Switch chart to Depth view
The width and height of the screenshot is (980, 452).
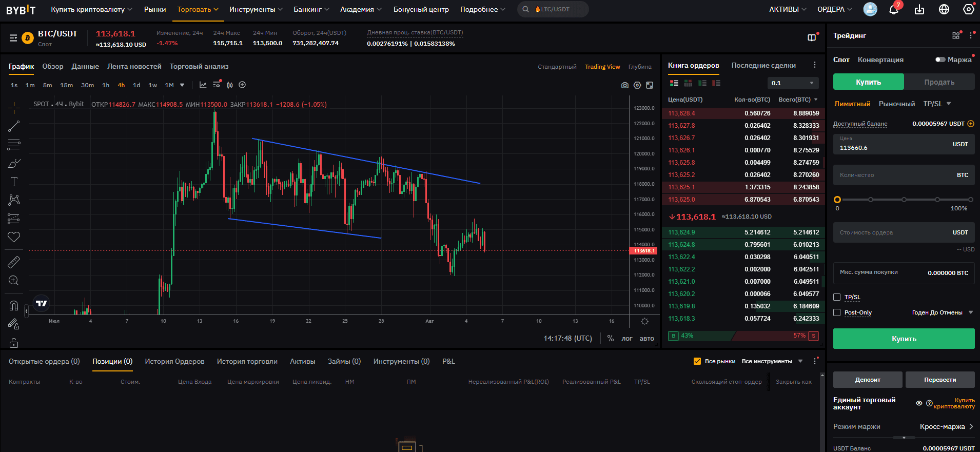tap(640, 67)
